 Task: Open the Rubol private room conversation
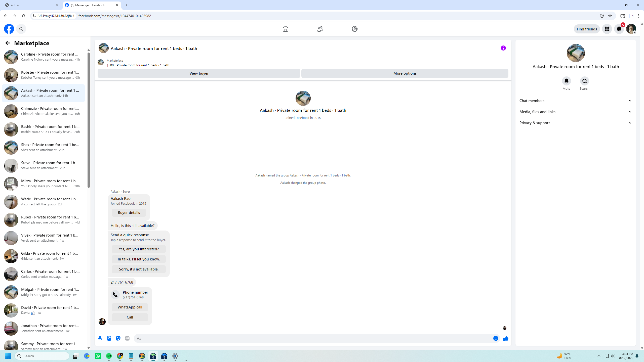click(43, 220)
